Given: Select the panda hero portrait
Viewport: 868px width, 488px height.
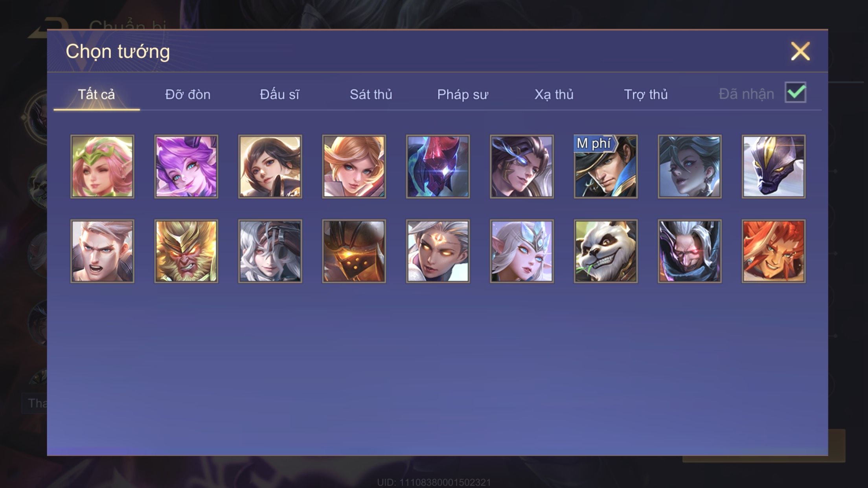Looking at the screenshot, I should point(606,251).
